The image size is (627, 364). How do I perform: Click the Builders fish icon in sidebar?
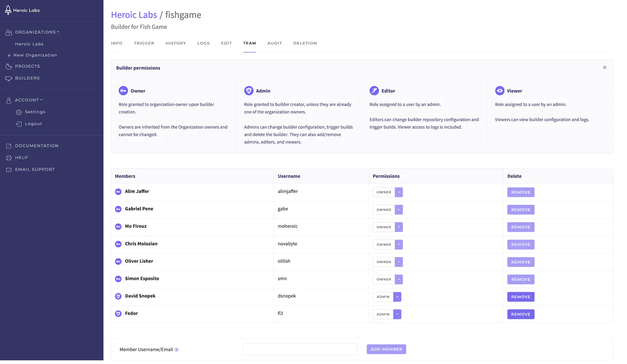[x=9, y=78]
